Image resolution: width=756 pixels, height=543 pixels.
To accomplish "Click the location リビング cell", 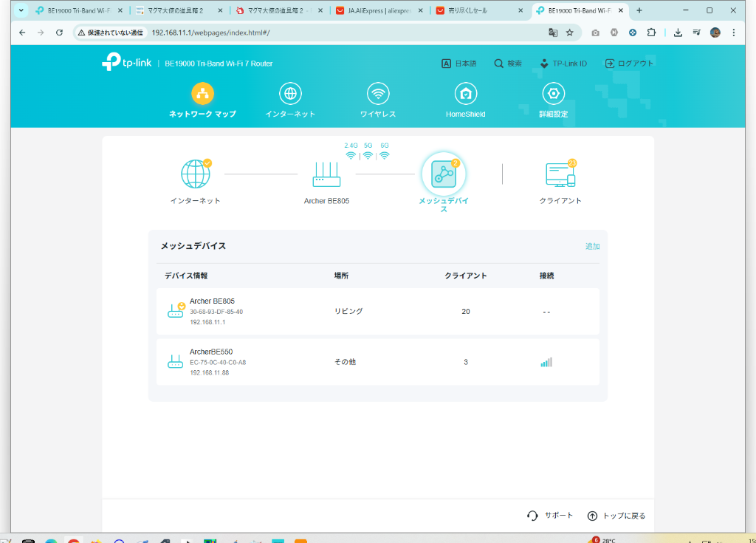I will point(348,311).
